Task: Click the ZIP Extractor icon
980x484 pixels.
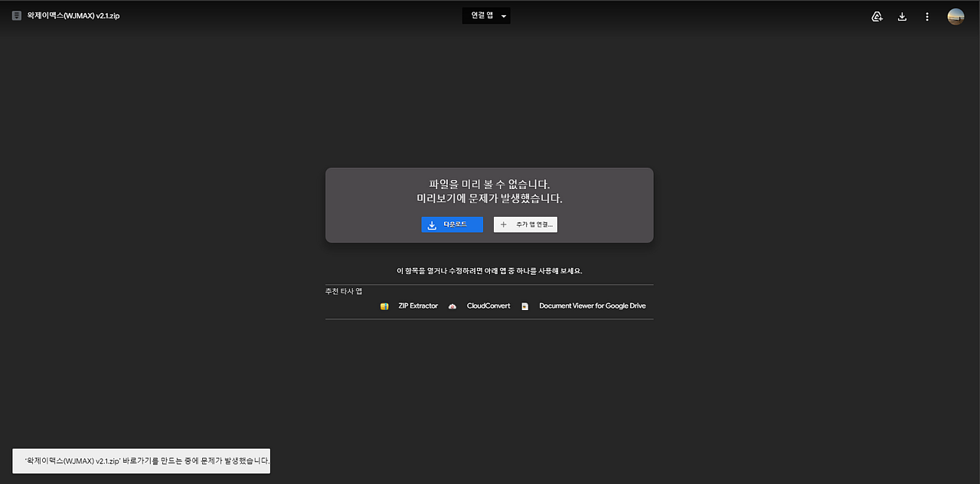Action: click(x=384, y=306)
